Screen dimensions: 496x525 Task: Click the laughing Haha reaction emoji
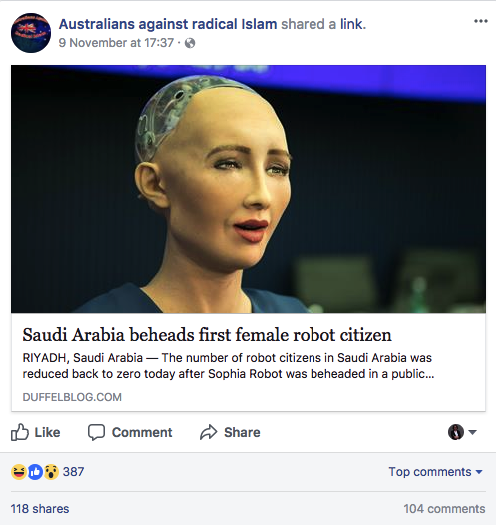19,472
